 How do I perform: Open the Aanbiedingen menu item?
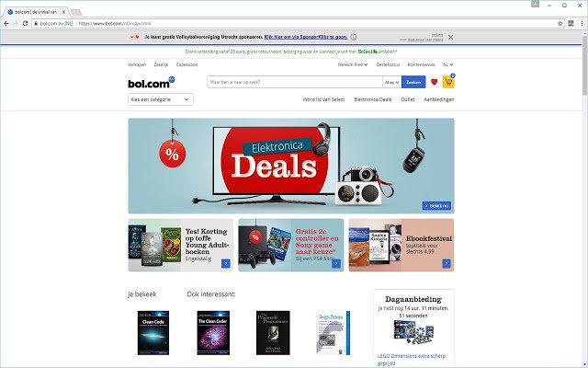[439, 99]
